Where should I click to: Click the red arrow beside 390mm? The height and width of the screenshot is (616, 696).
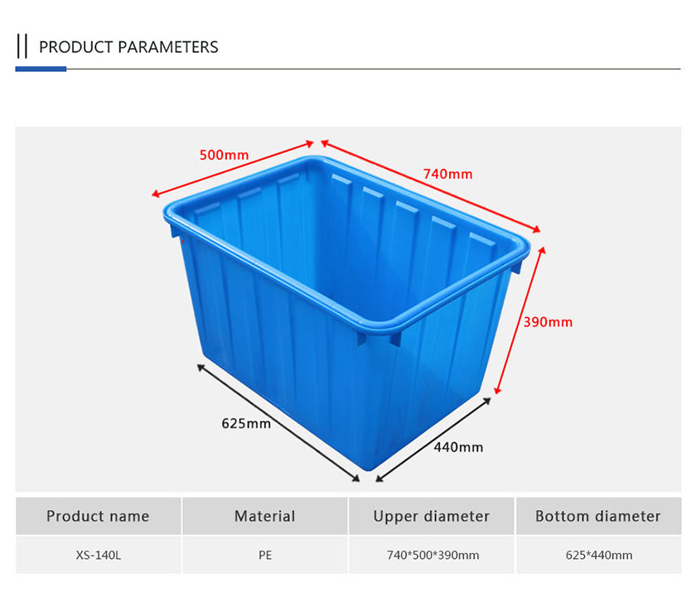(520, 320)
